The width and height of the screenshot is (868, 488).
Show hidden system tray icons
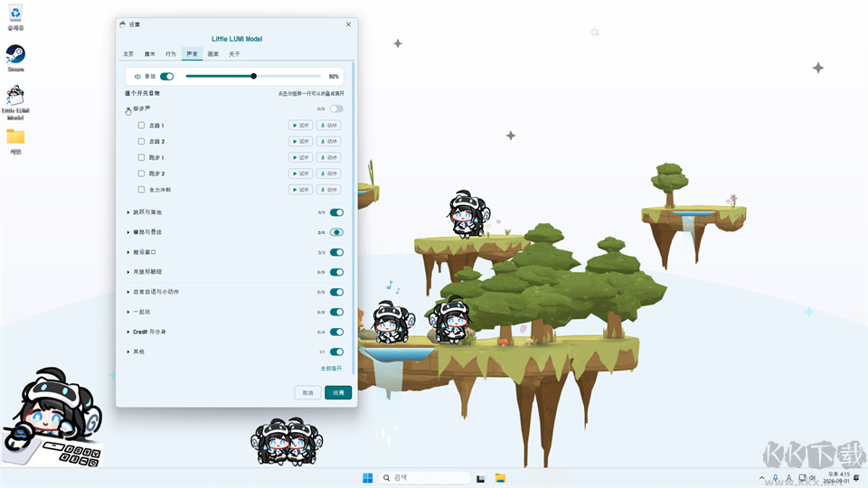pyautogui.click(x=761, y=478)
